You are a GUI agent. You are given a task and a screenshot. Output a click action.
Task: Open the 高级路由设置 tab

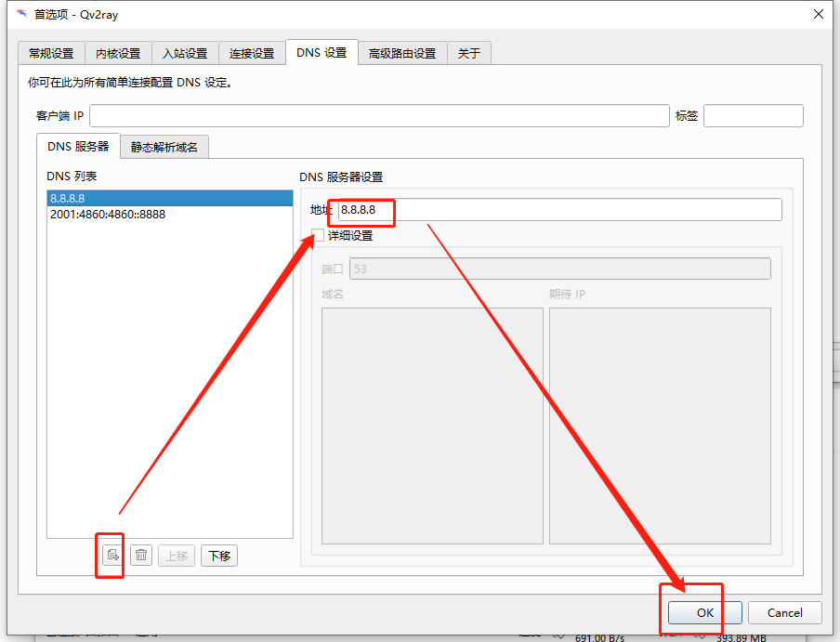click(401, 53)
